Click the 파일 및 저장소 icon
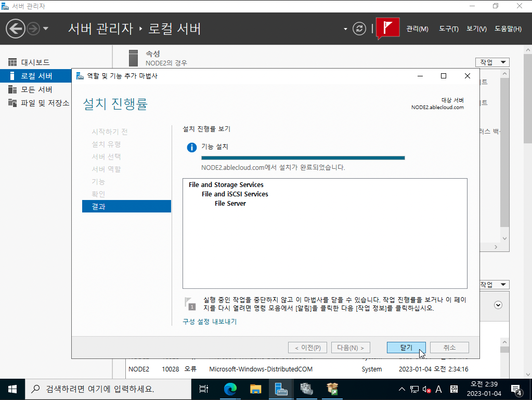 tap(12, 103)
